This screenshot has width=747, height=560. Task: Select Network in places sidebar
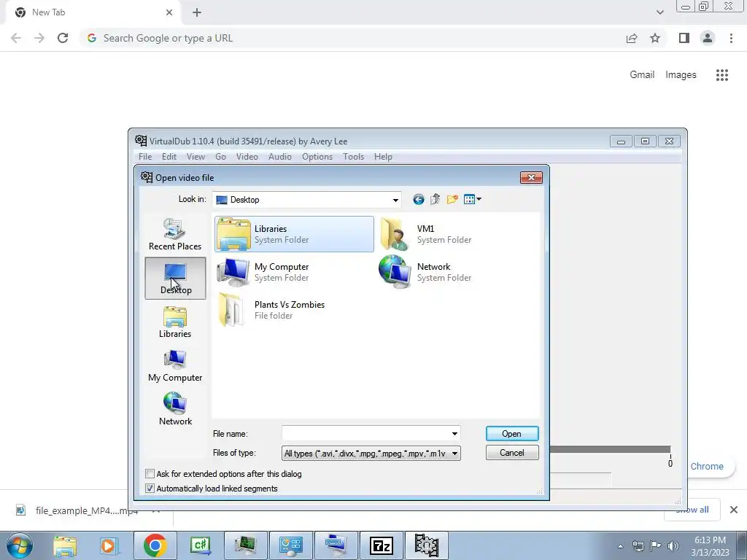pyautogui.click(x=175, y=410)
